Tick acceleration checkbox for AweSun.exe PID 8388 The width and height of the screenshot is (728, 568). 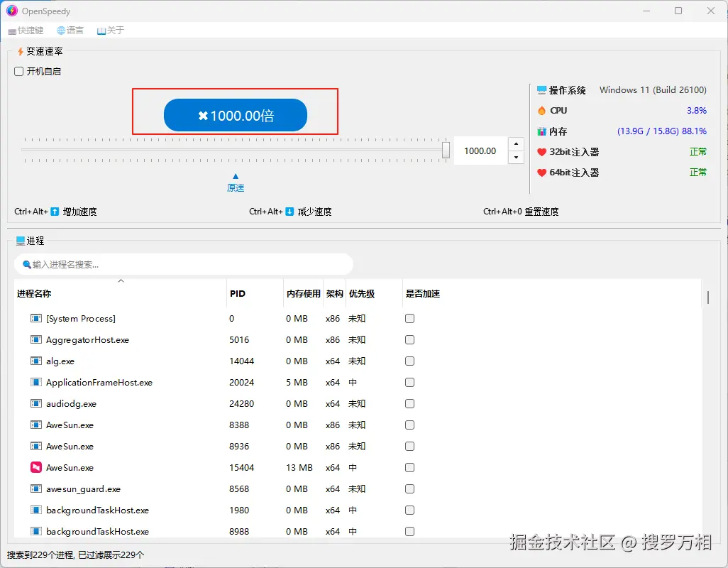(x=409, y=425)
